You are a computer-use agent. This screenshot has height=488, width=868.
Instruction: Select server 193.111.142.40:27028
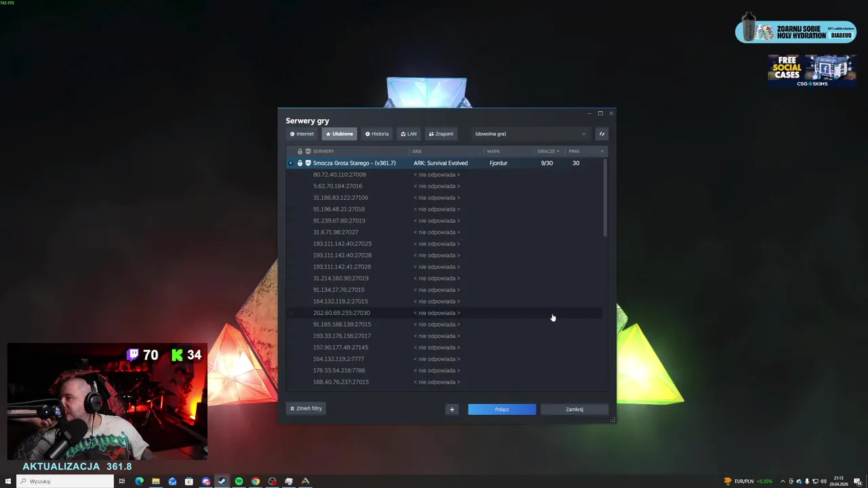tap(444, 255)
